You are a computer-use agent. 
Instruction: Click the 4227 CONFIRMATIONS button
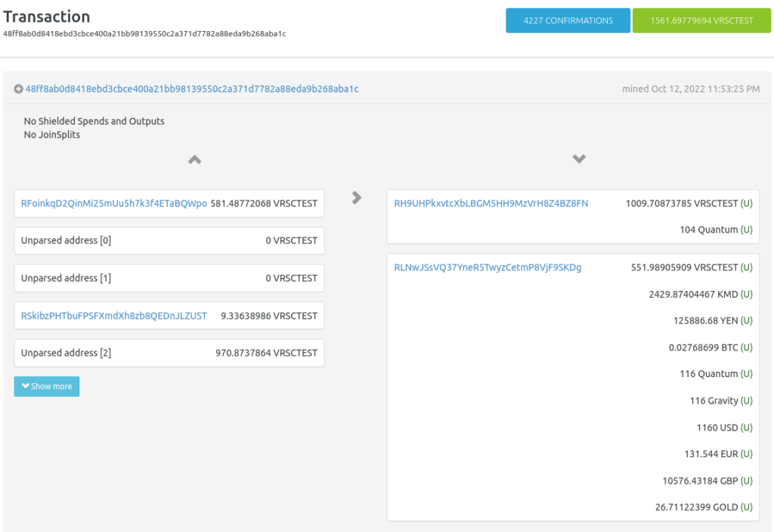(x=568, y=20)
